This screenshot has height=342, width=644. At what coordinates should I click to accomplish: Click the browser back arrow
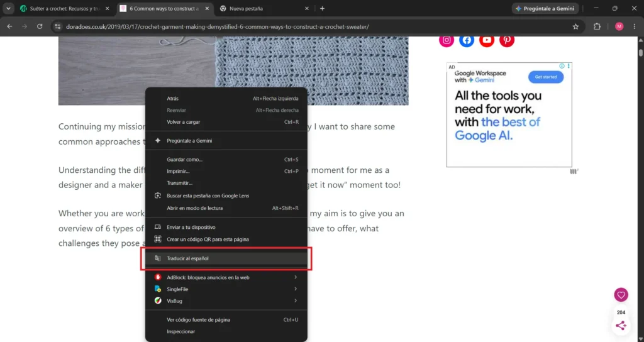coord(9,26)
